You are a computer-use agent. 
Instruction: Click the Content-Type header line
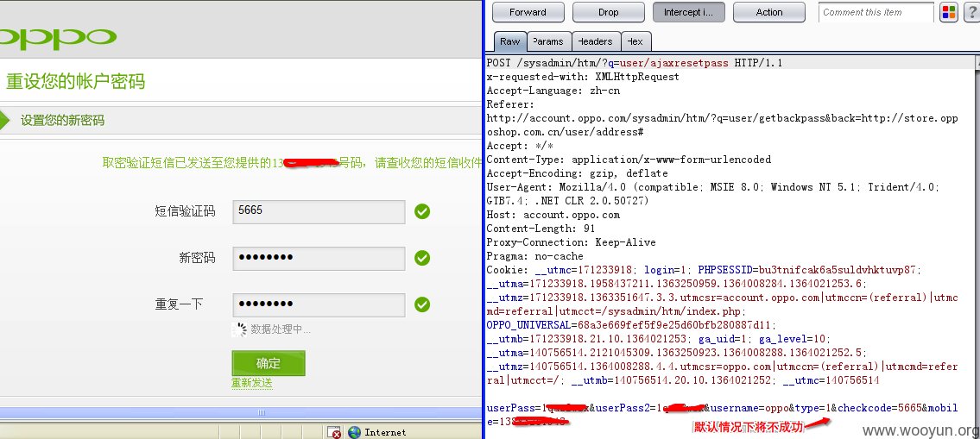click(x=629, y=160)
